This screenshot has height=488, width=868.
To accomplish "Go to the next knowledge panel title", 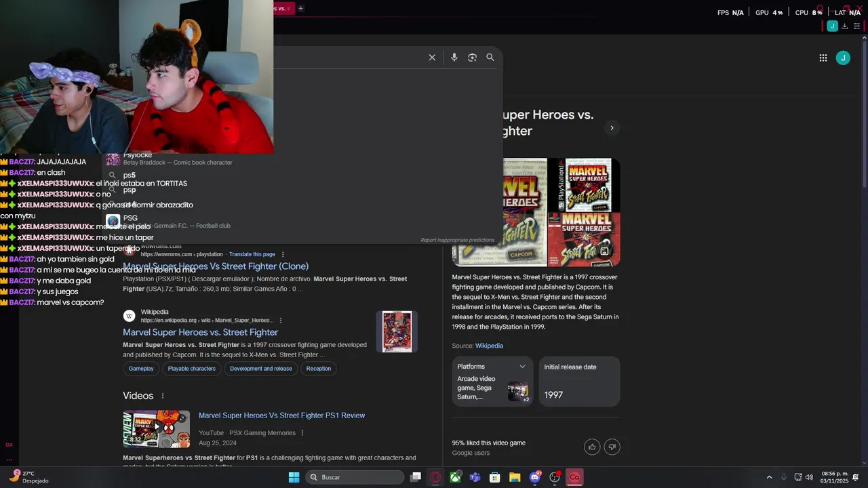I will 612,128.
